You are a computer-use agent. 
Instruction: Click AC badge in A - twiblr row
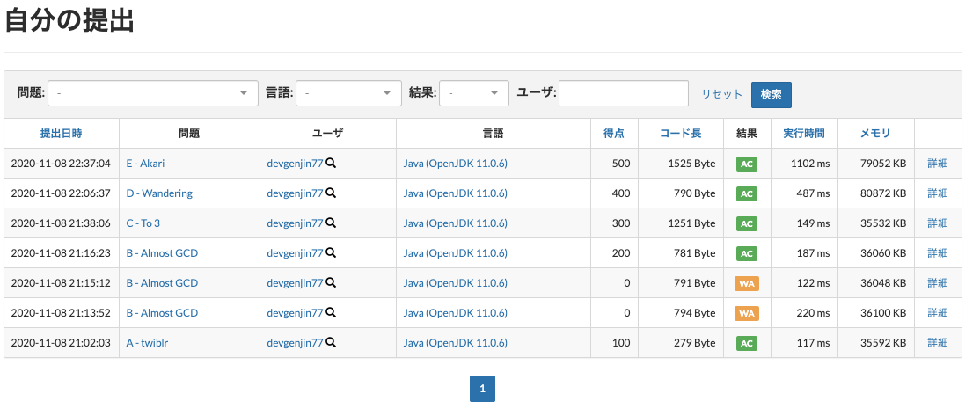746,343
